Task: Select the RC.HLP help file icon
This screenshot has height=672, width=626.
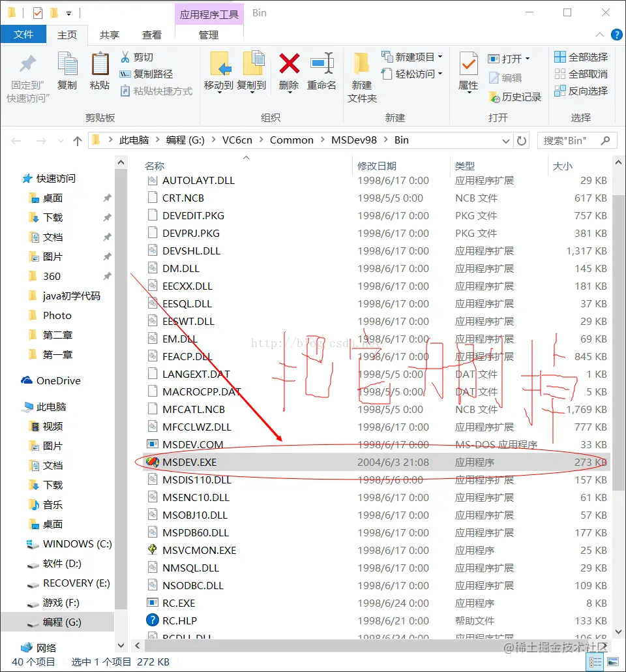Action: 152,620
